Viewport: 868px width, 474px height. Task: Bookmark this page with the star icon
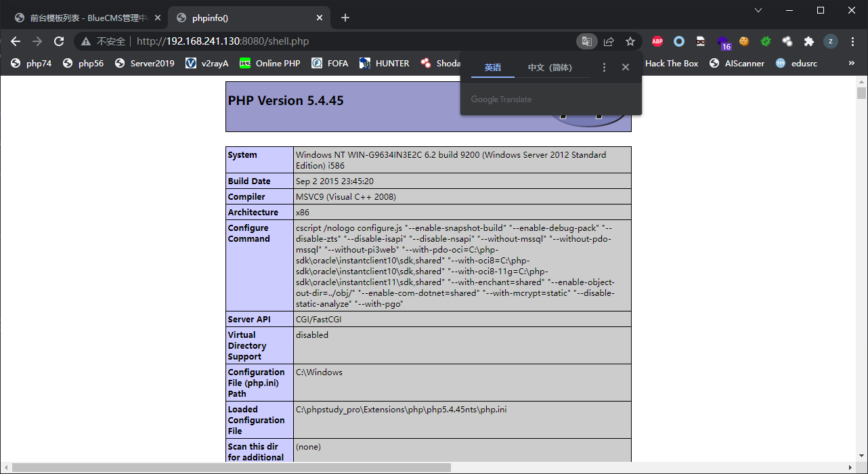click(x=630, y=41)
